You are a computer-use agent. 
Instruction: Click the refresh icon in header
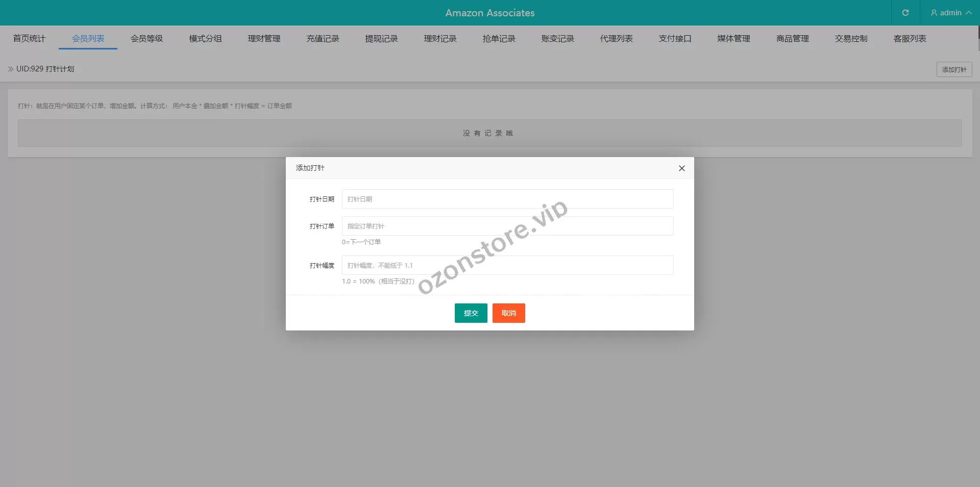[905, 13]
